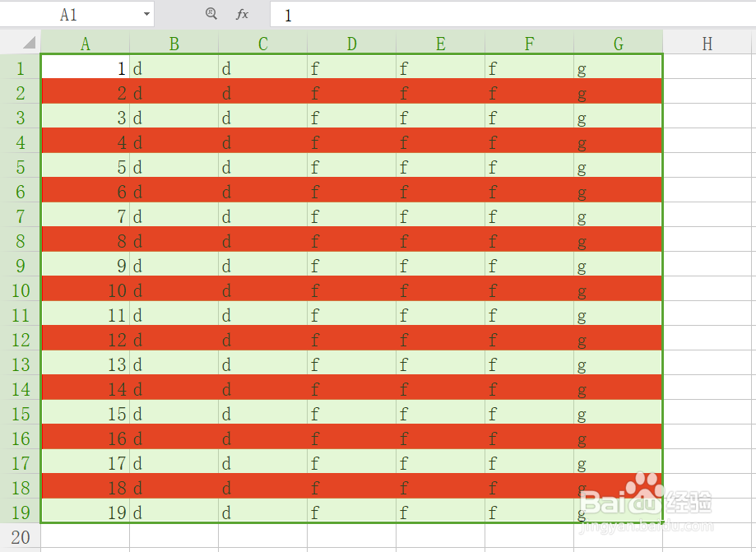Click the magnifier icon beside fx
The height and width of the screenshot is (552, 756).
click(211, 13)
